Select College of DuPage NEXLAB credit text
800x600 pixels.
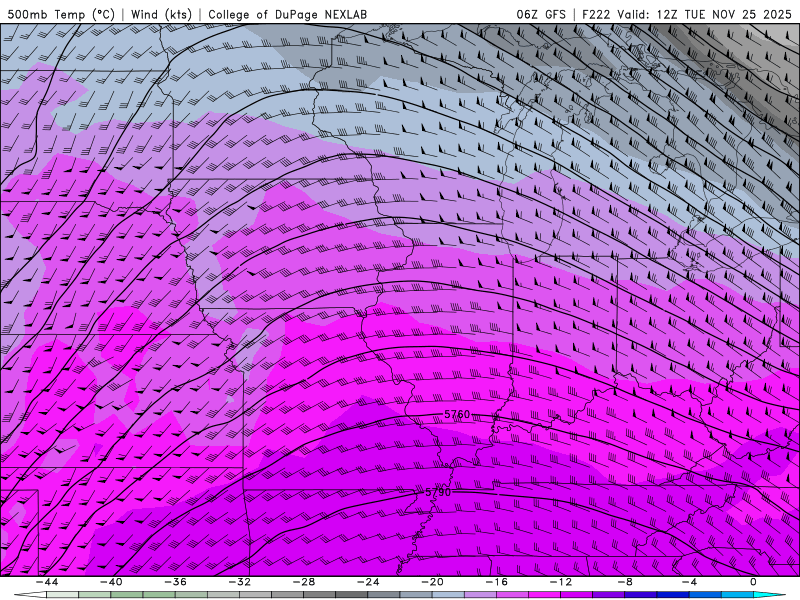click(287, 14)
